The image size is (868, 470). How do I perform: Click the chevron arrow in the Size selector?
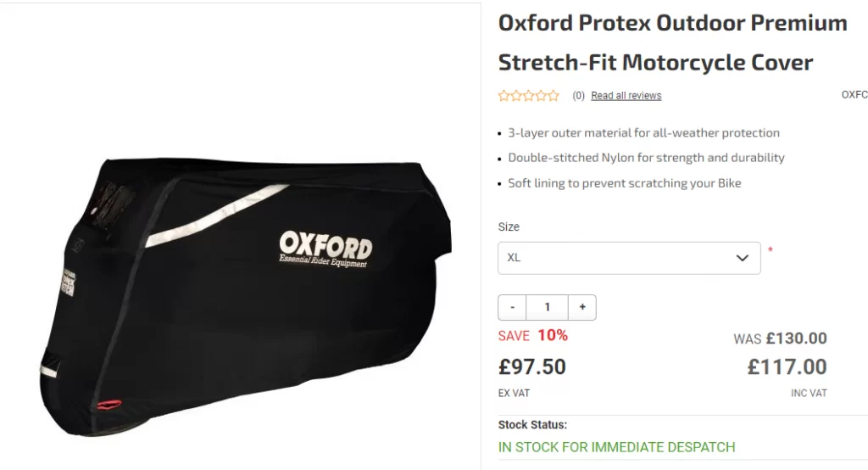click(743, 257)
